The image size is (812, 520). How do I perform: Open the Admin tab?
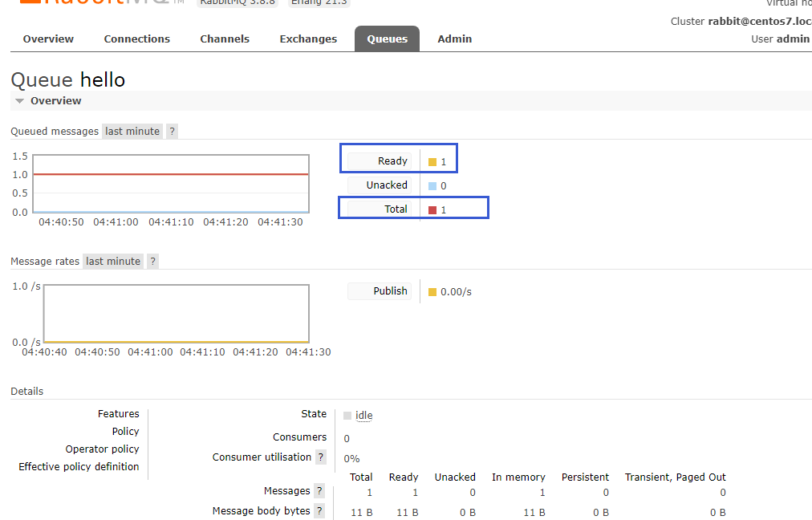[455, 39]
